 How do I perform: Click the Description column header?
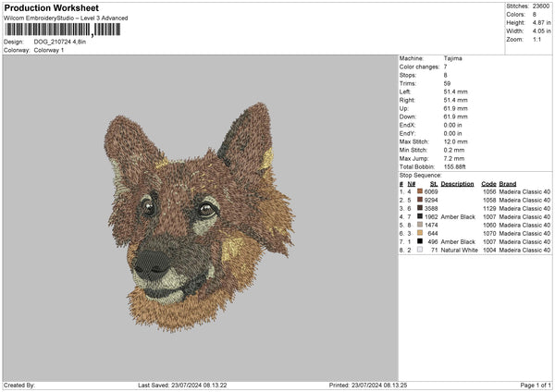(457, 183)
